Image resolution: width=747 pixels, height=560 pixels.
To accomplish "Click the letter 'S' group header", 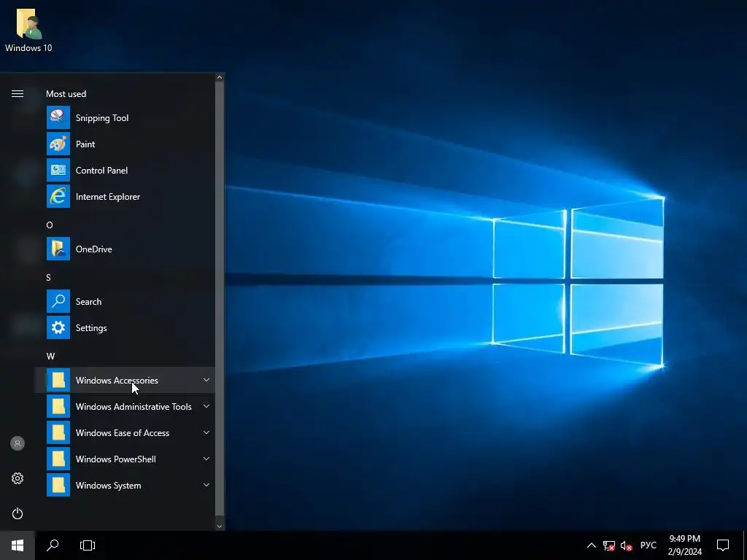I will 49,277.
